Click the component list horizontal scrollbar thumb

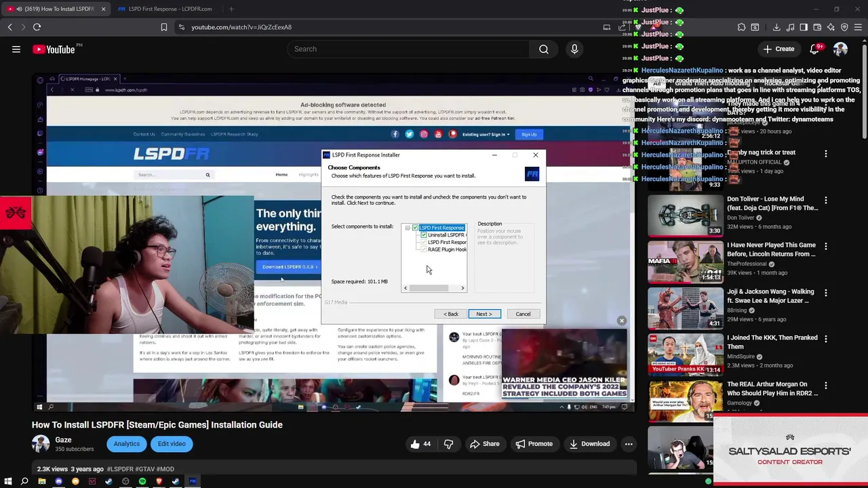point(429,288)
